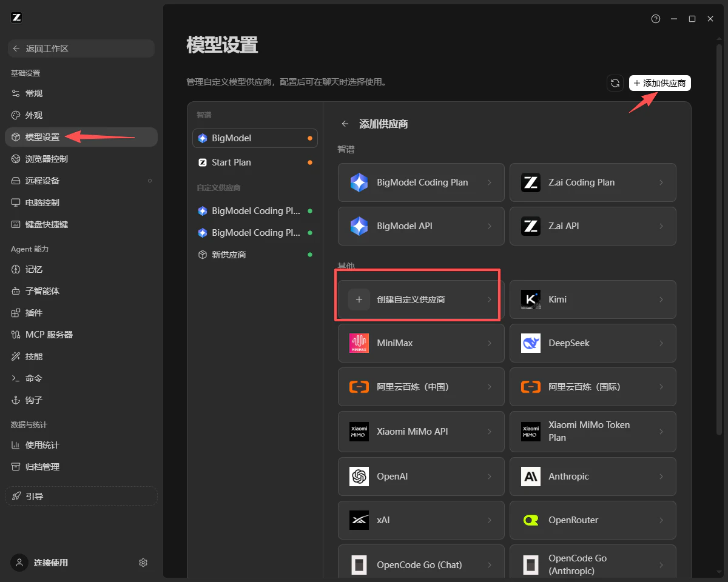Image resolution: width=728 pixels, height=582 pixels.
Task: Expand chevron on OpenRouter card
Action: (x=661, y=520)
